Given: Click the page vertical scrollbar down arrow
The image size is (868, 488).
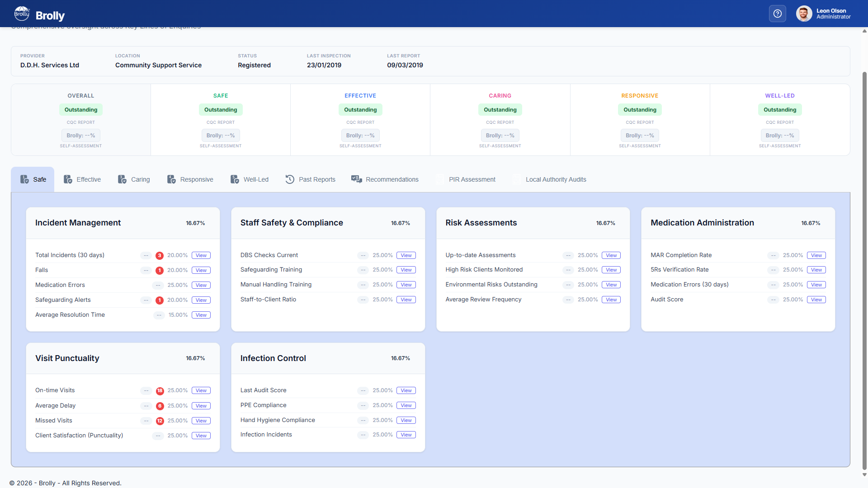Looking at the screenshot, I should (x=864, y=474).
